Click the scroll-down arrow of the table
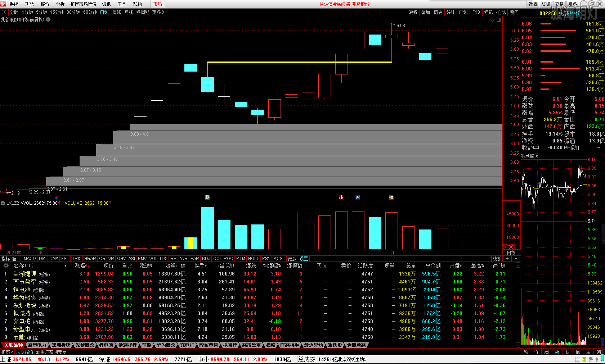The width and height of the screenshot is (605, 364). 518,345
